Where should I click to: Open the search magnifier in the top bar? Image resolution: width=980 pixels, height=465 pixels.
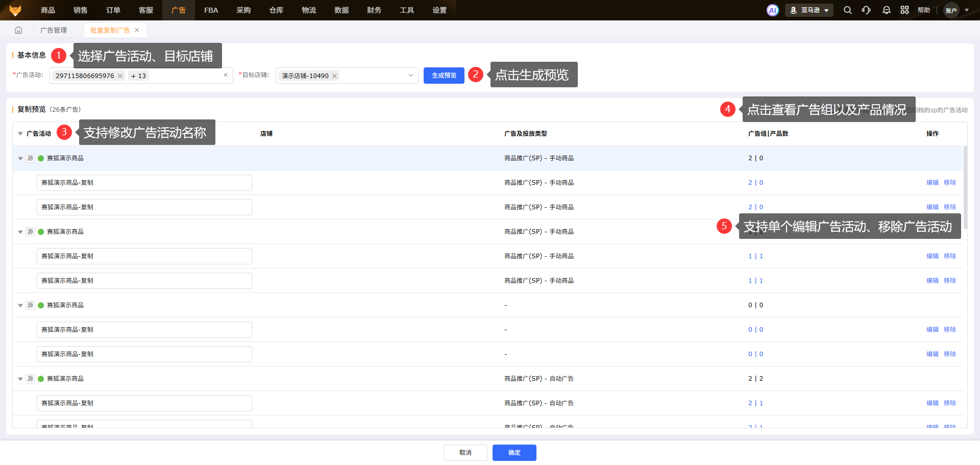click(x=848, y=10)
